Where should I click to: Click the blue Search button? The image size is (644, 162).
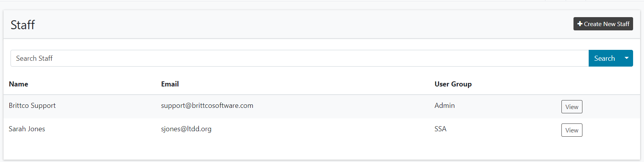[x=604, y=58]
